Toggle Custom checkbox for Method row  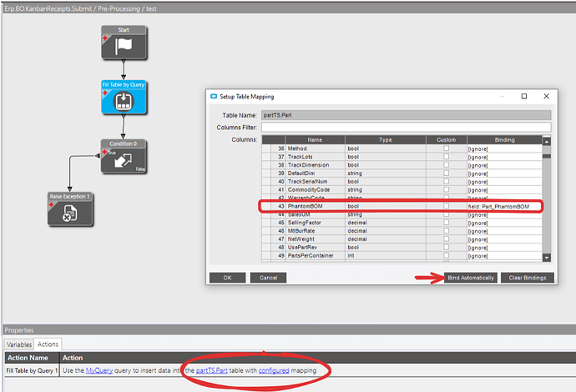coord(446,148)
